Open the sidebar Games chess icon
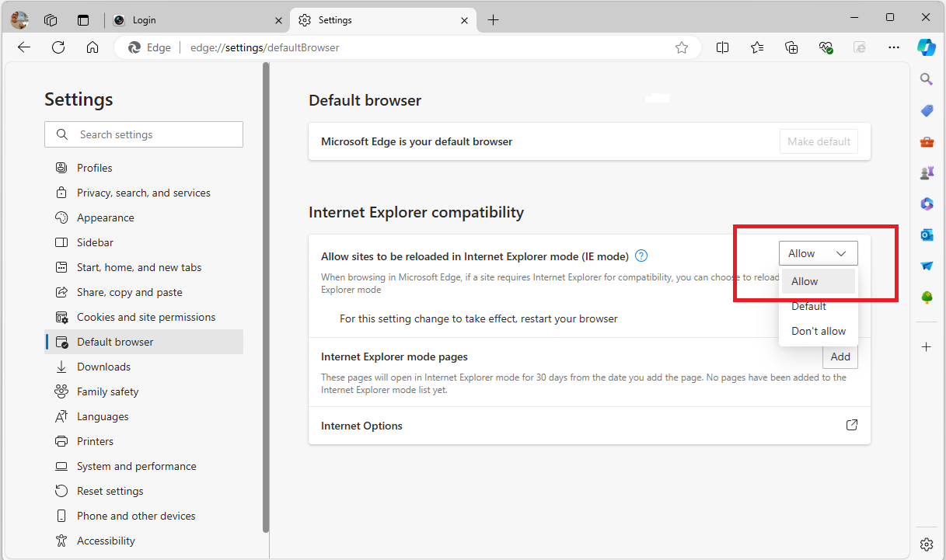This screenshot has width=946, height=560. [927, 173]
